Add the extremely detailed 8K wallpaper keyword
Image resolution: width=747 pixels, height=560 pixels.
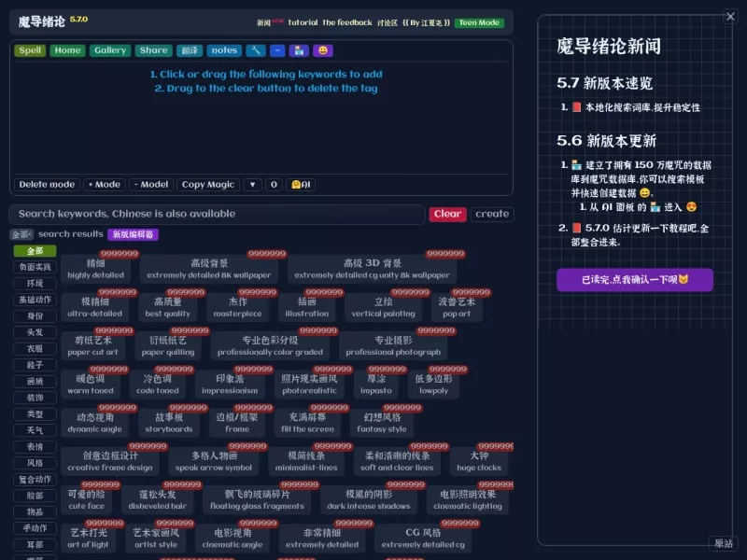click(x=208, y=269)
